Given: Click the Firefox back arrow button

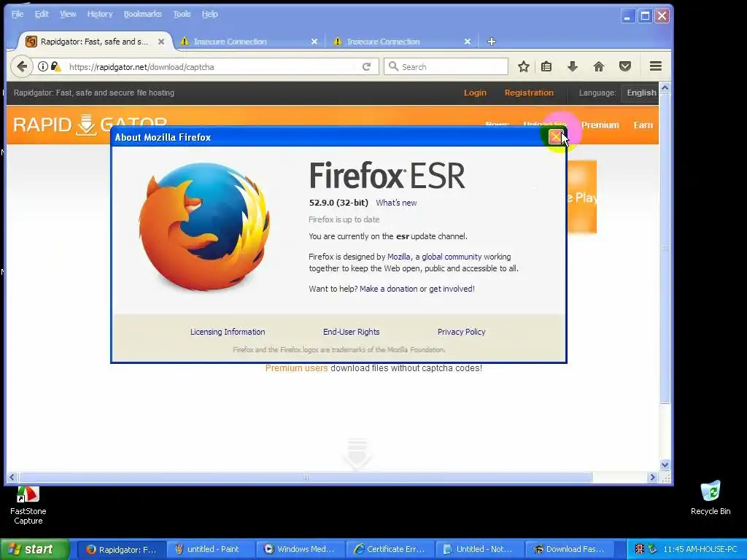Looking at the screenshot, I should [x=21, y=66].
